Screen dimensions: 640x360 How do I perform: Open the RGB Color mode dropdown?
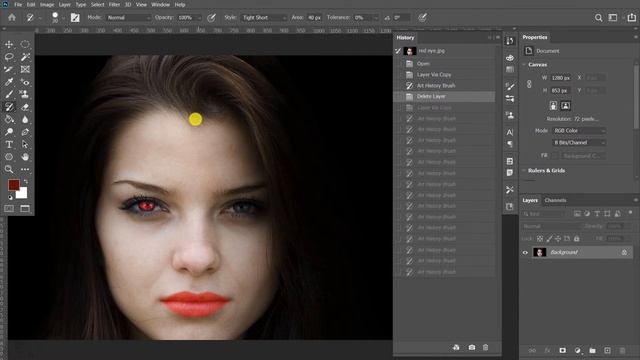point(579,131)
